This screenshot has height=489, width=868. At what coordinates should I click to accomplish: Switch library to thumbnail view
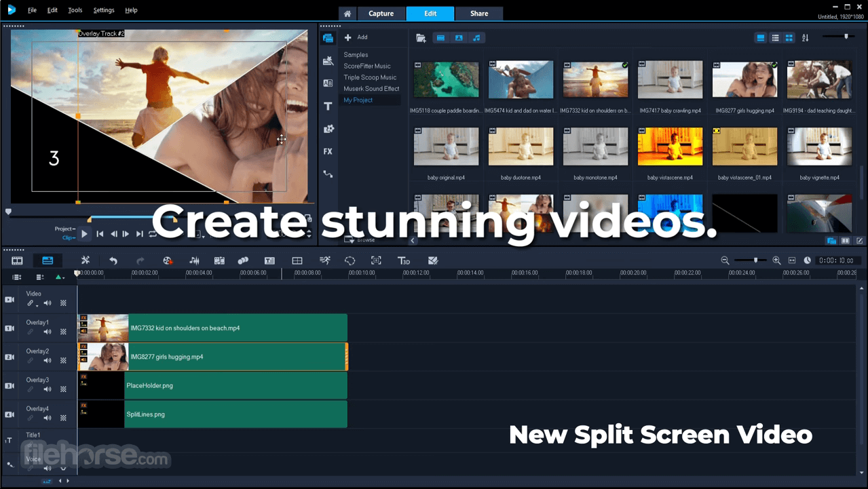(789, 38)
